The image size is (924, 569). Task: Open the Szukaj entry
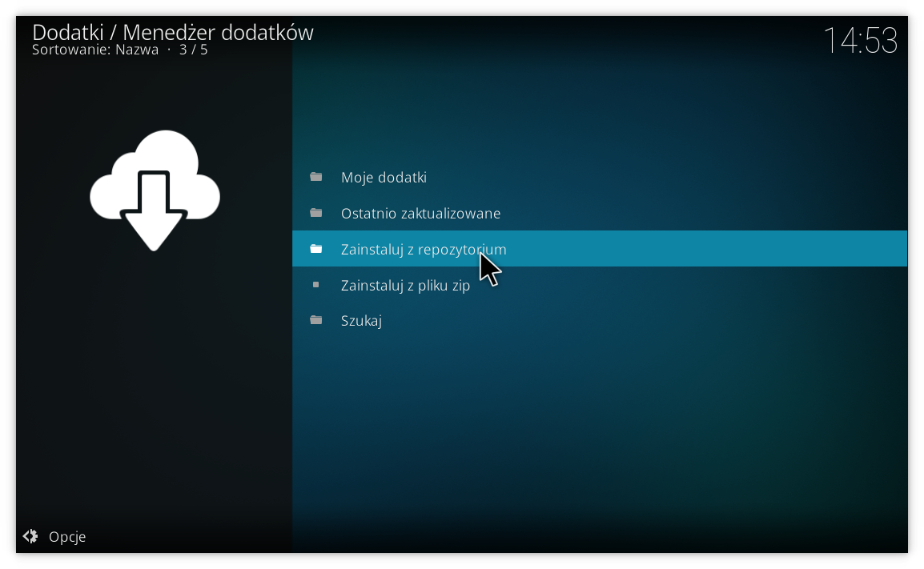(x=599, y=320)
